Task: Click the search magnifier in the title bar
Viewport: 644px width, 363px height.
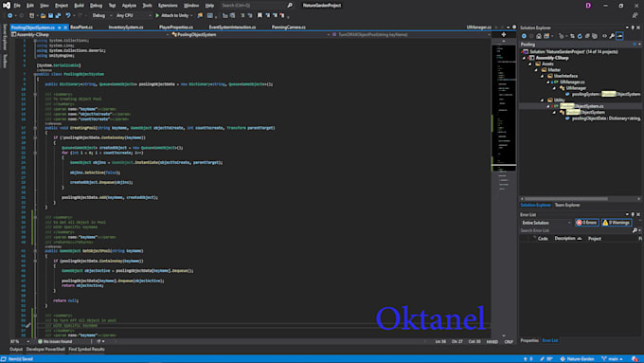Action: 290,6
